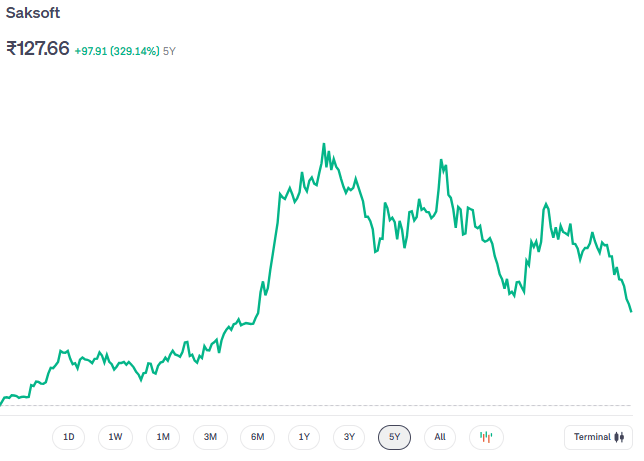Select the 3M time period

[x=211, y=437]
